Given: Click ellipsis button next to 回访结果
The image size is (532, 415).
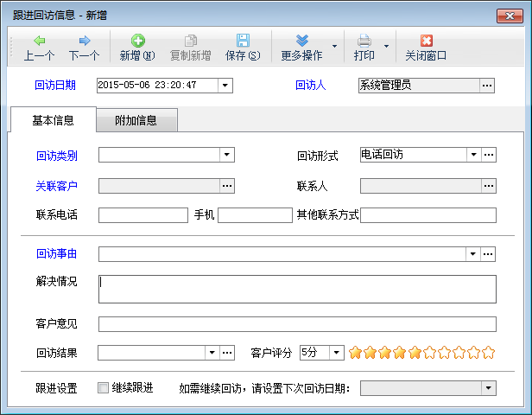Looking at the screenshot, I should pos(227,353).
